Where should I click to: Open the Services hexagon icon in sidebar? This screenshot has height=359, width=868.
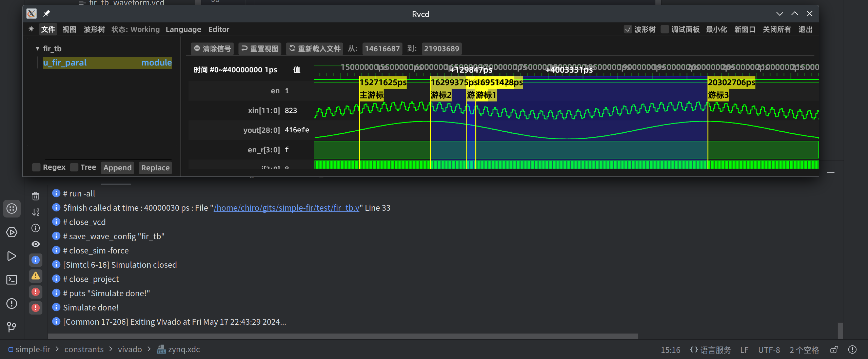[x=12, y=232]
